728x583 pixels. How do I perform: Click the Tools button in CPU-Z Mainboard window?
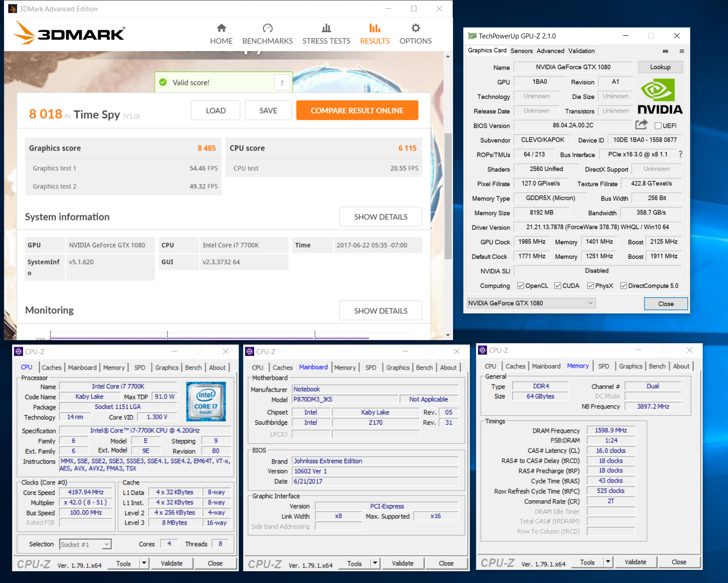tap(355, 563)
